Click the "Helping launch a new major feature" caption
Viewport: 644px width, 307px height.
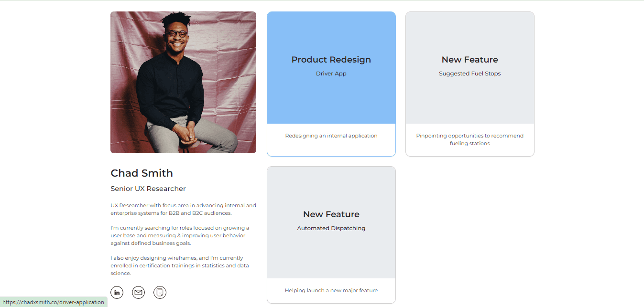[x=331, y=290]
